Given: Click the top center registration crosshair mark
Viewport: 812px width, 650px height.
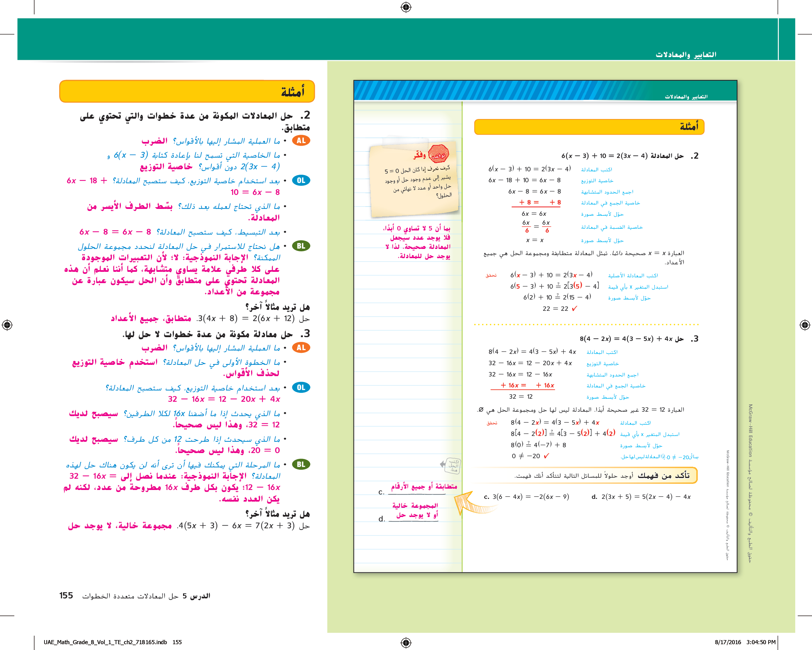Looking at the screenshot, I should click(406, 7).
